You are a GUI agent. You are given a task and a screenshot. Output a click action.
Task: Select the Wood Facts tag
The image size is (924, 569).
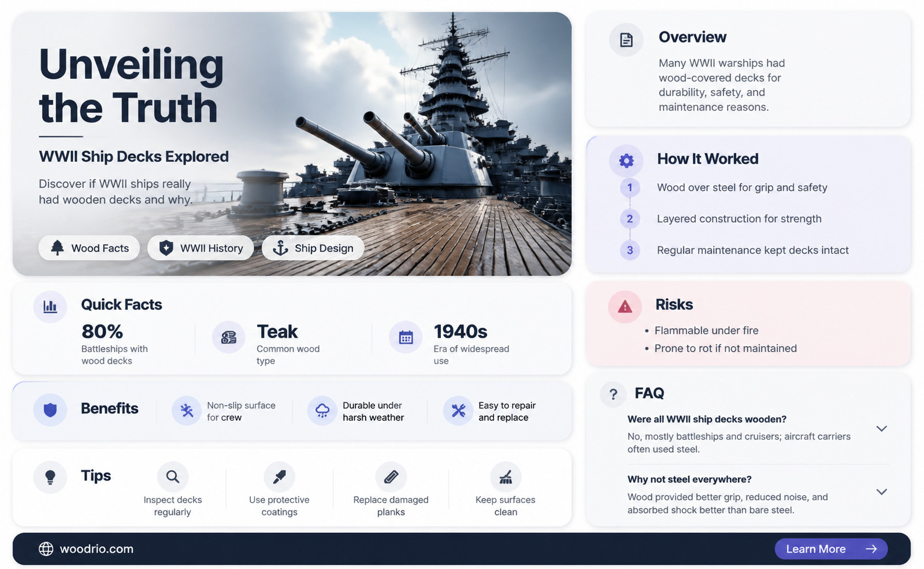point(89,248)
